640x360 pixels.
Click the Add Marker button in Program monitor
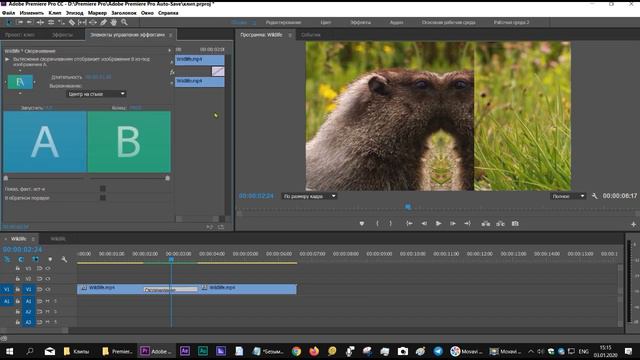point(362,224)
